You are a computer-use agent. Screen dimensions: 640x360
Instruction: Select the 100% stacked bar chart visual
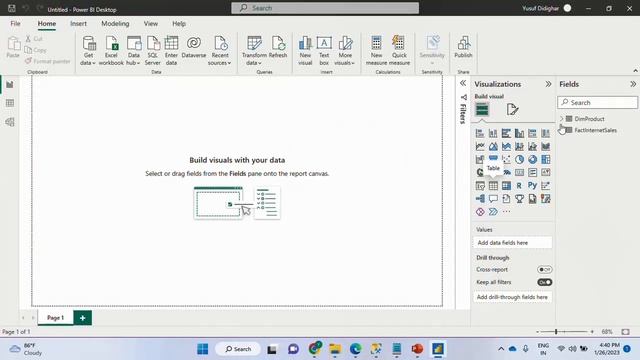coord(532,133)
